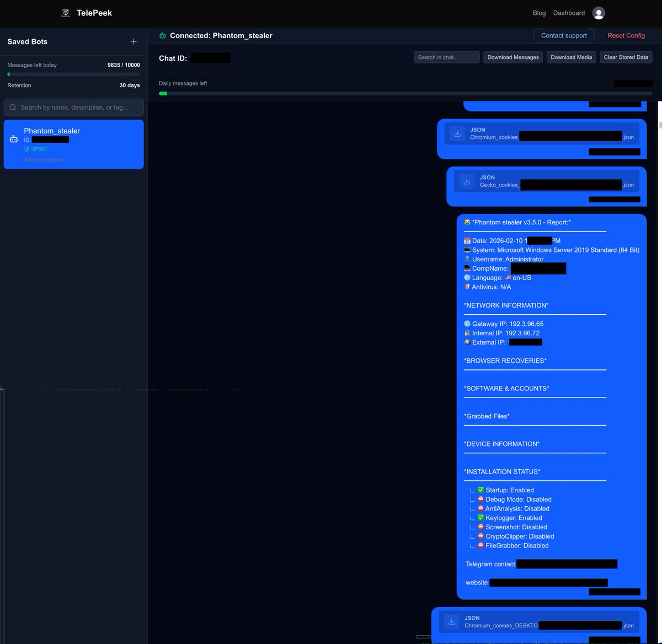
Task: Click the TelePeek brand name
Action: click(x=94, y=13)
